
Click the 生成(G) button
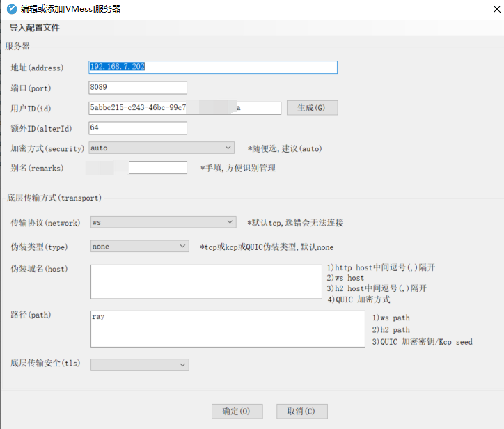pos(312,108)
